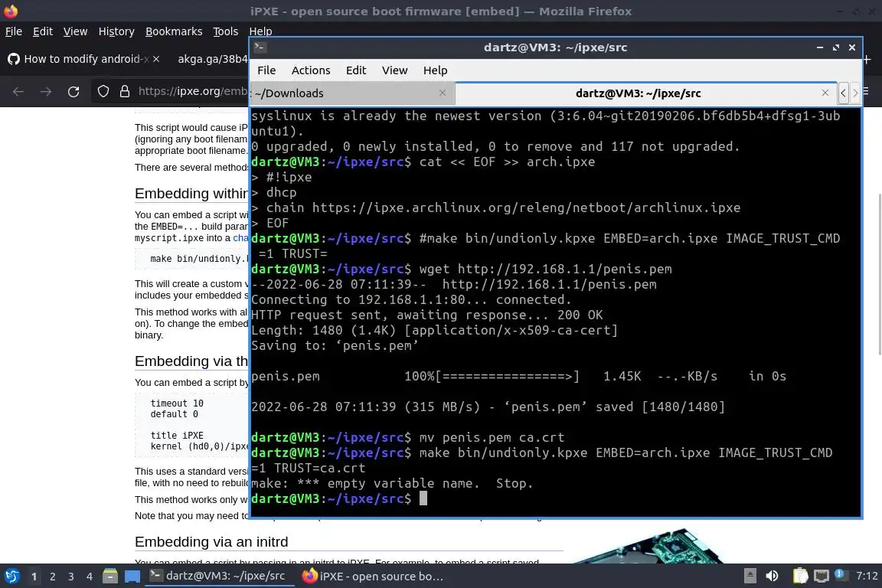Click Firefox address bar URL field
The image size is (882, 588).
(192, 91)
